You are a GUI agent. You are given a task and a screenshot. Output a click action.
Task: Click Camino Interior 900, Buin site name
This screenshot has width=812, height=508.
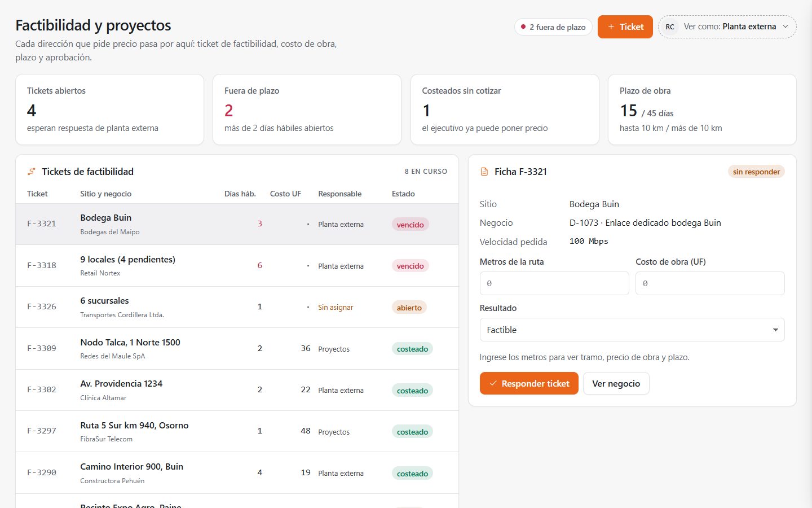pos(131,466)
